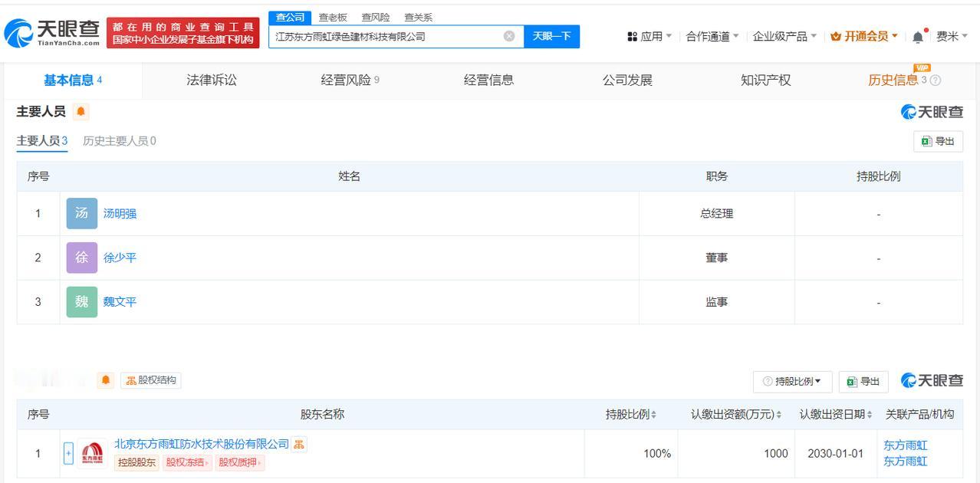
Task: Expand the shareholder row with plus button
Action: click(x=68, y=453)
